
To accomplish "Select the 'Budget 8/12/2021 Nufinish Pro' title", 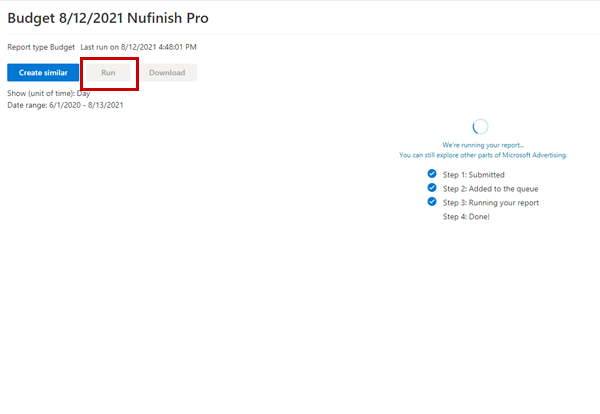I will tap(108, 18).
